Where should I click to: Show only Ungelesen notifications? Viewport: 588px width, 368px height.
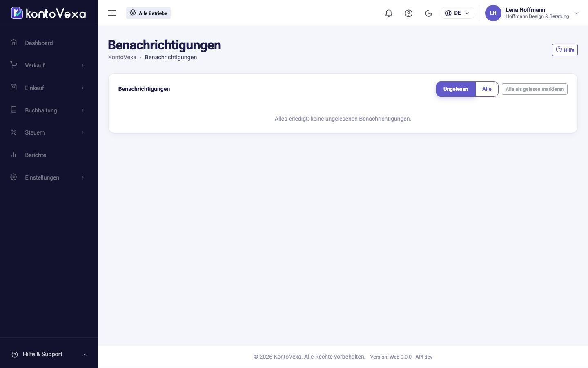pos(456,89)
